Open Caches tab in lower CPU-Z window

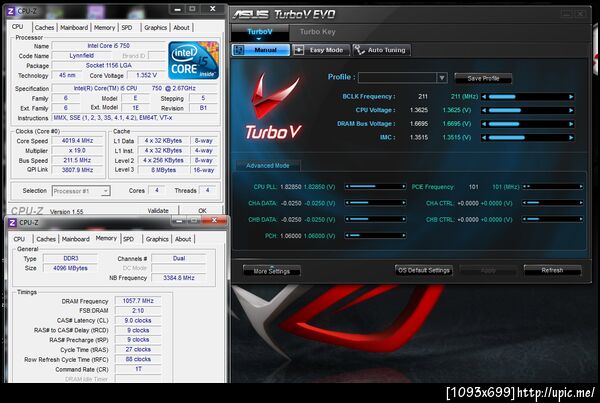coord(46,239)
